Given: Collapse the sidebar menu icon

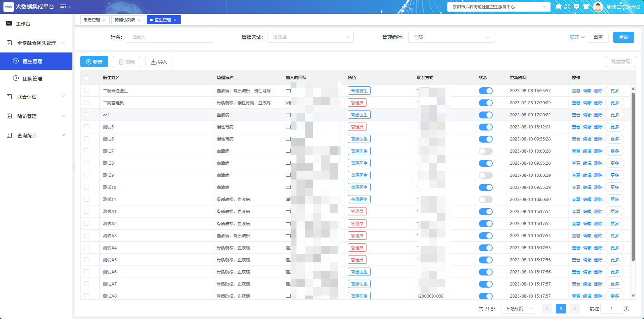Looking at the screenshot, I should pos(63,7).
